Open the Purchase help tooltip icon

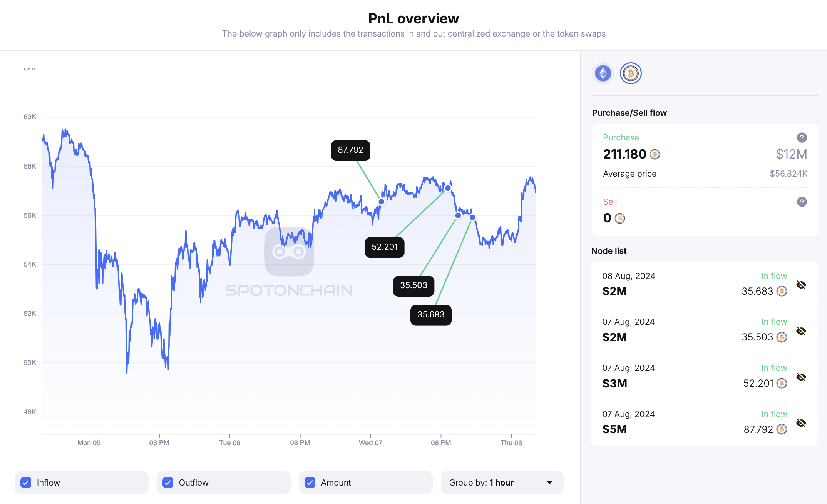click(x=802, y=137)
